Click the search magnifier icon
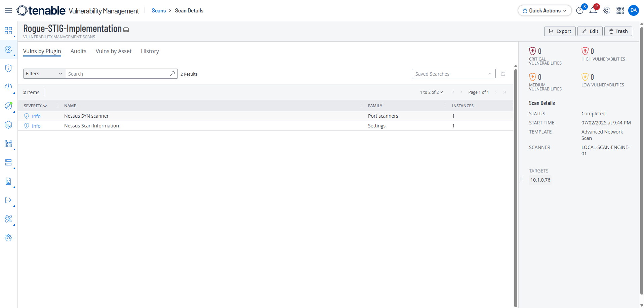Image resolution: width=644 pixels, height=308 pixels. pyautogui.click(x=172, y=74)
